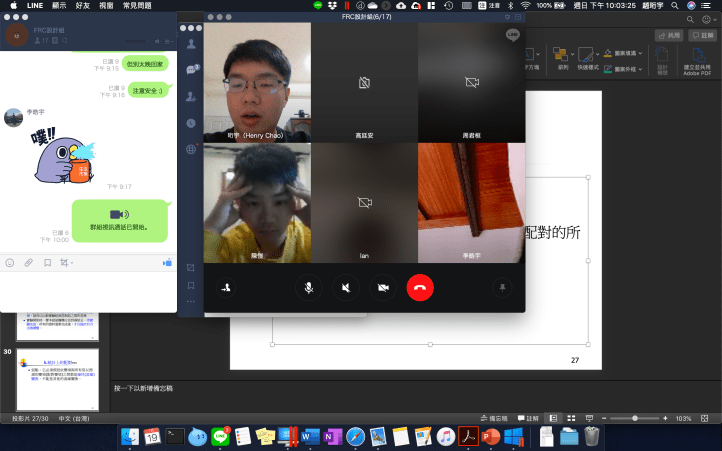722x451 pixels.
Task: Search within FRC chat using magnifier icon
Action: (65, 41)
